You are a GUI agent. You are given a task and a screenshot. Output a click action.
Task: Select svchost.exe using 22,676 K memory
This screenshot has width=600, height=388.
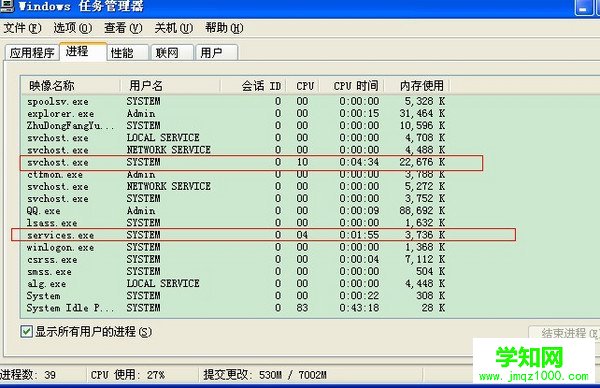235,162
